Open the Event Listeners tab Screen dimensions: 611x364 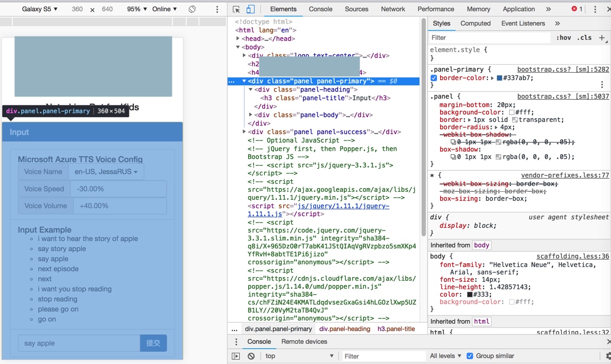pyautogui.click(x=523, y=23)
